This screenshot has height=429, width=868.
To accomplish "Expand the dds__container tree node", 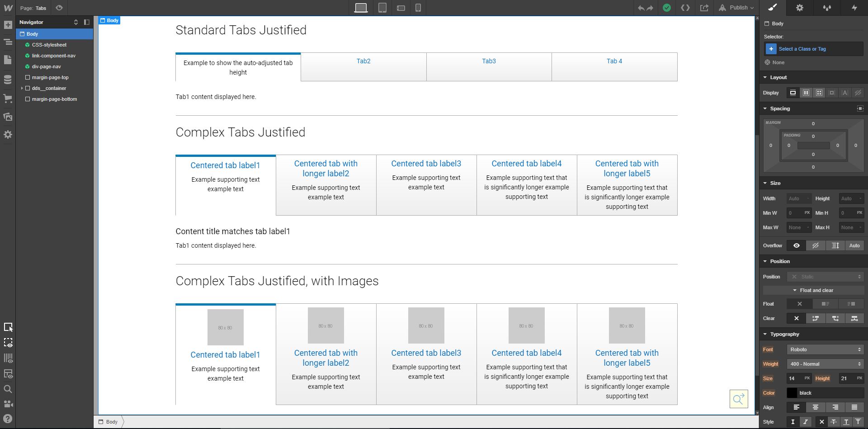I will point(22,88).
